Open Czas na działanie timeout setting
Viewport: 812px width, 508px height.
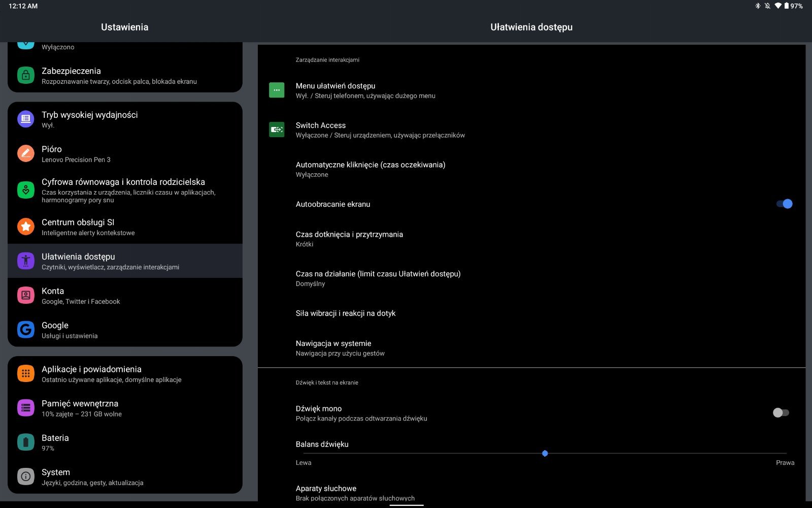[378, 278]
